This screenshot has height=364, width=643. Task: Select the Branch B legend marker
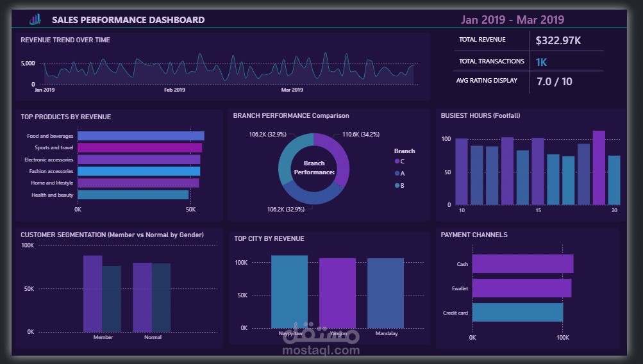coord(397,186)
